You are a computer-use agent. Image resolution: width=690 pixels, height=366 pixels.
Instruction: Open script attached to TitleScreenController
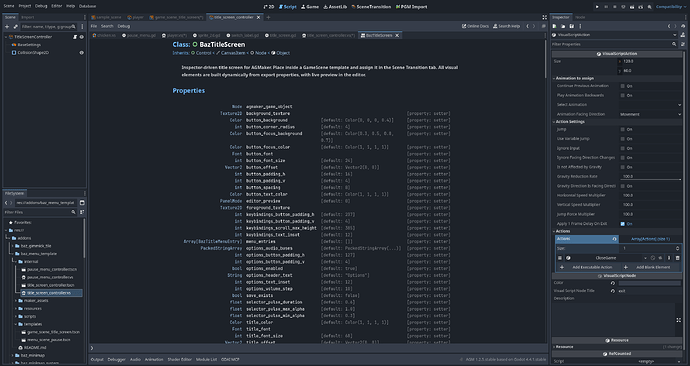pos(75,37)
